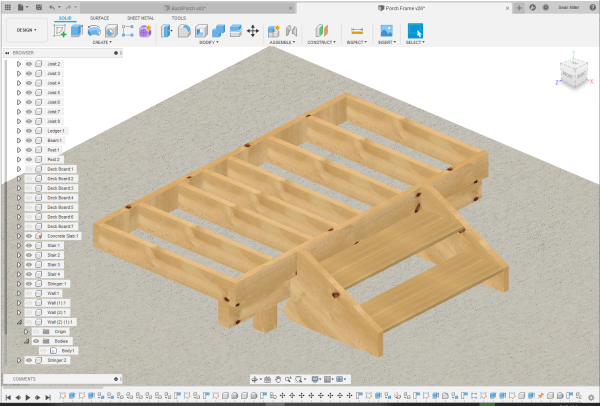
Task: Select the Revolve tool
Action: (x=94, y=31)
